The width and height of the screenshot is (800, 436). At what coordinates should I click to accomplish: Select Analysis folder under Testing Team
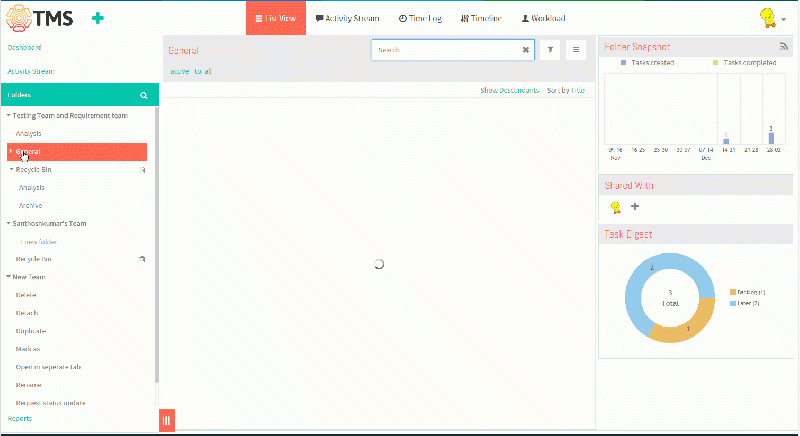click(28, 134)
